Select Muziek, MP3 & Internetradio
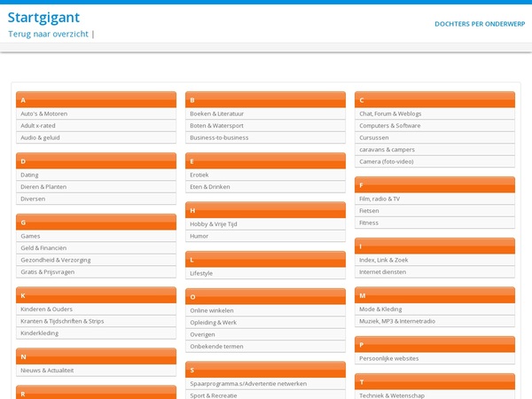Viewport: 532px width, 399px height. click(x=434, y=321)
